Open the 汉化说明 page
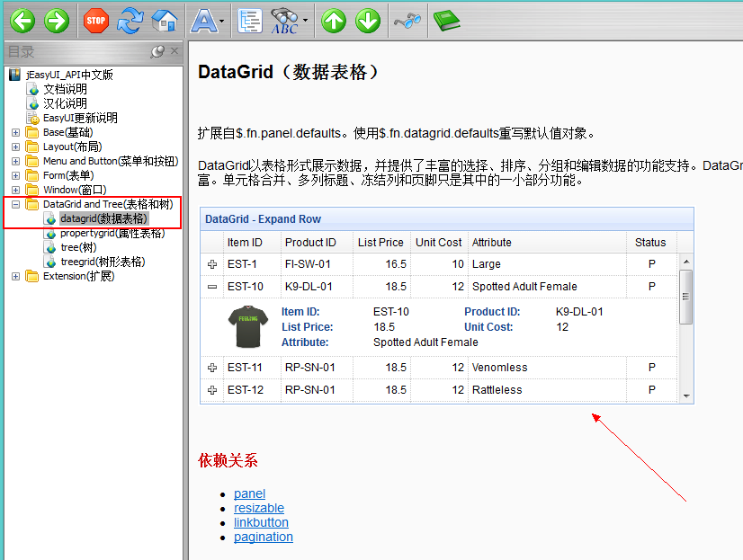The height and width of the screenshot is (560, 743). tap(65, 103)
